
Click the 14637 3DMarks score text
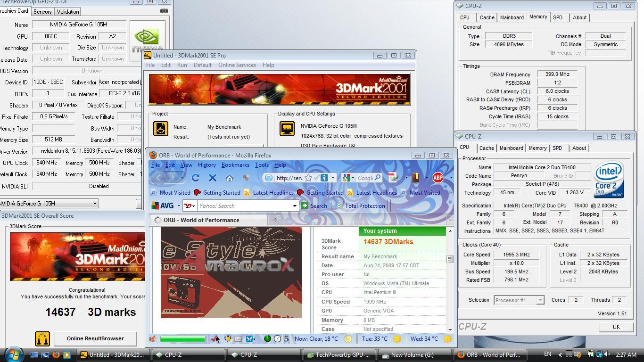[x=388, y=242]
